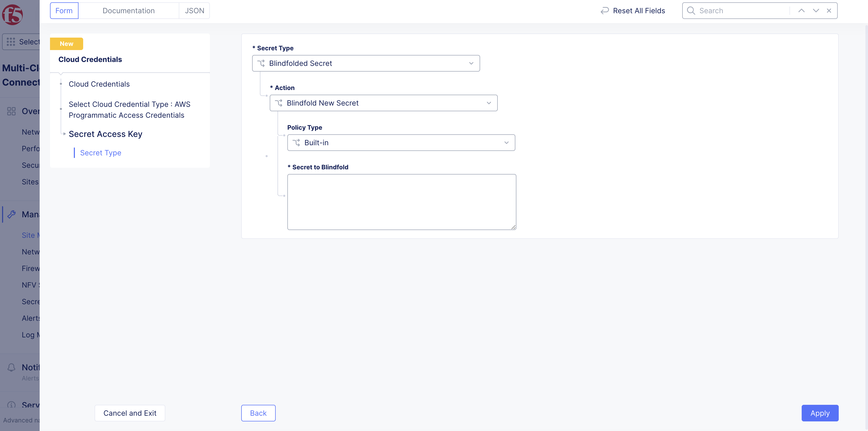
Task: Clear the search with the X icon
Action: (x=829, y=10)
